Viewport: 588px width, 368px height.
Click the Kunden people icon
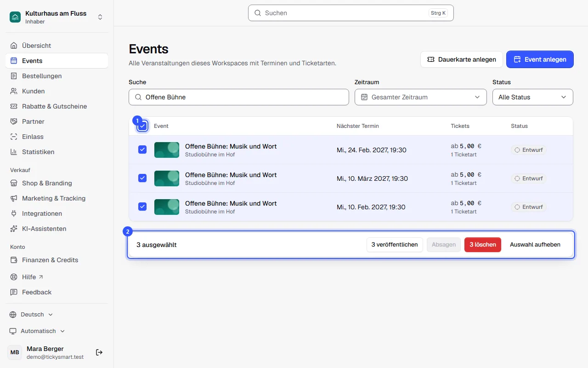(14, 91)
